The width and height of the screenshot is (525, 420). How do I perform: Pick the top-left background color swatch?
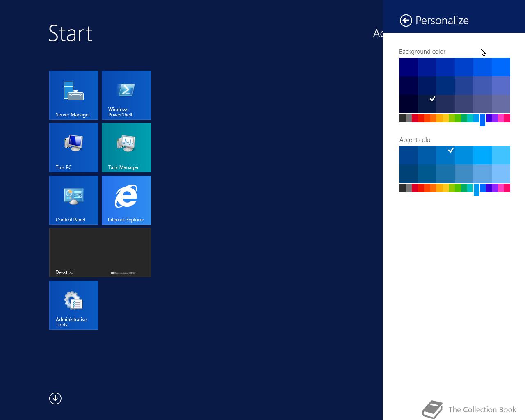(x=409, y=67)
